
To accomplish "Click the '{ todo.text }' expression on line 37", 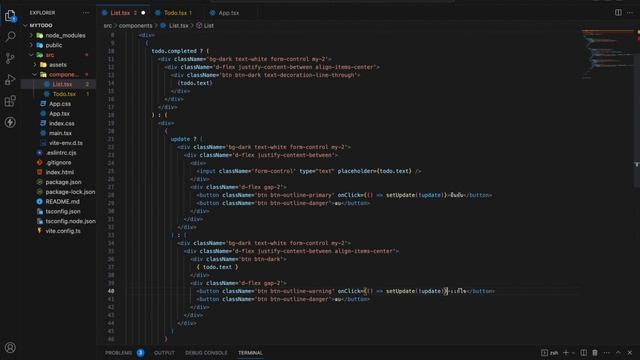I will coord(217,267).
